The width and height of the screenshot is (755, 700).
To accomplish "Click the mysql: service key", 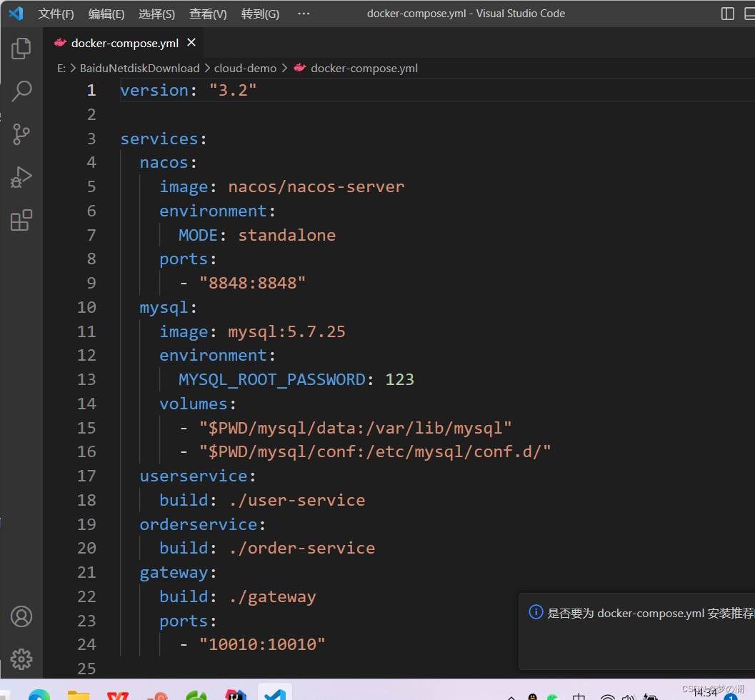I will [169, 308].
